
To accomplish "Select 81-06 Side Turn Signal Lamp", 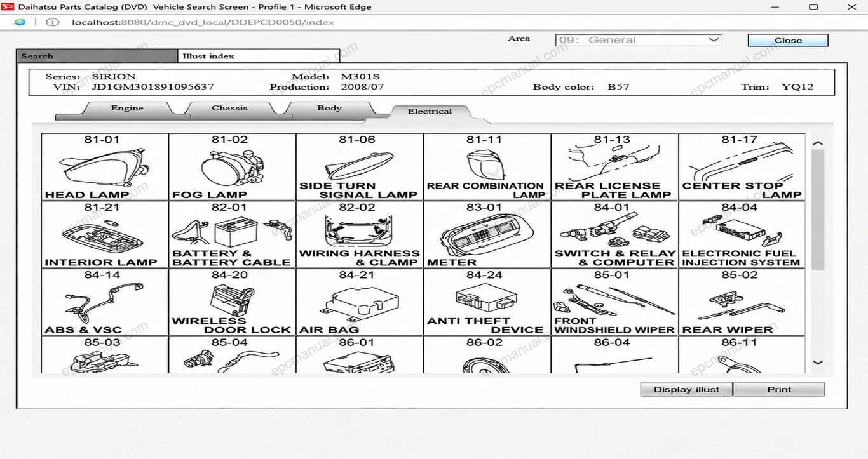I will pyautogui.click(x=360, y=167).
